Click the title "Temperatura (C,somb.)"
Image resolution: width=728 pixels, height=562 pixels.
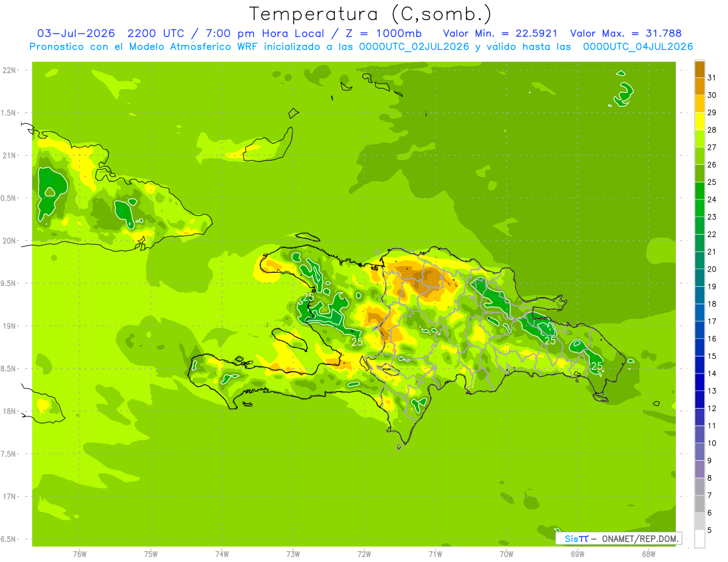coord(371,14)
